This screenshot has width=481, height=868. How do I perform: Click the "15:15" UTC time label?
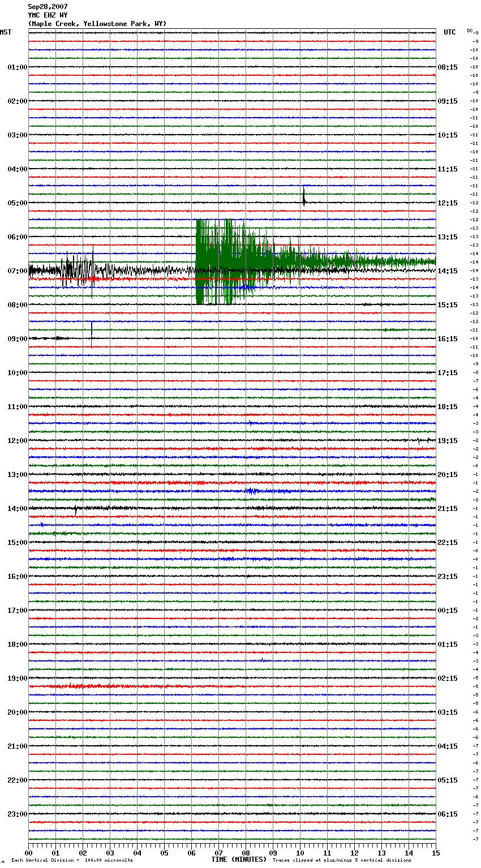click(x=448, y=305)
